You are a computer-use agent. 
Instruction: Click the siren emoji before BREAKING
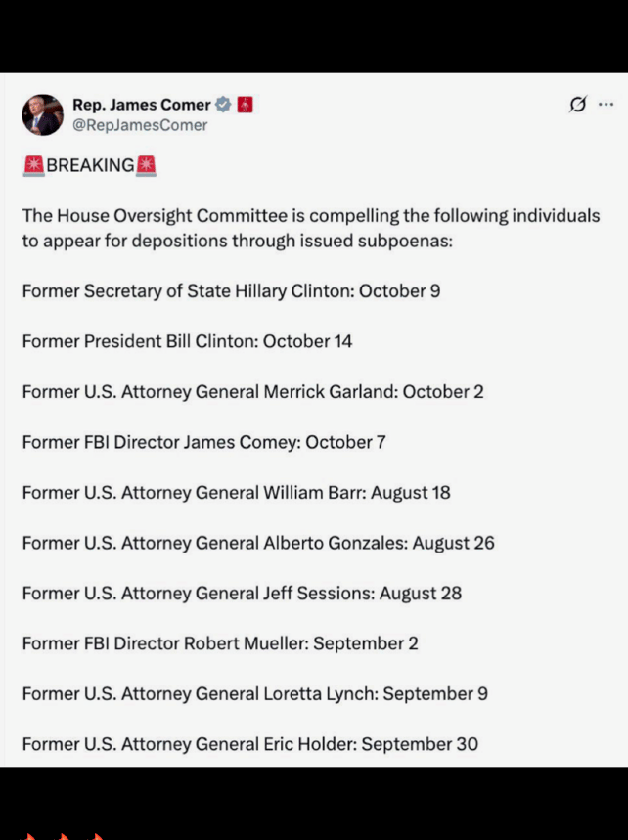(34, 165)
